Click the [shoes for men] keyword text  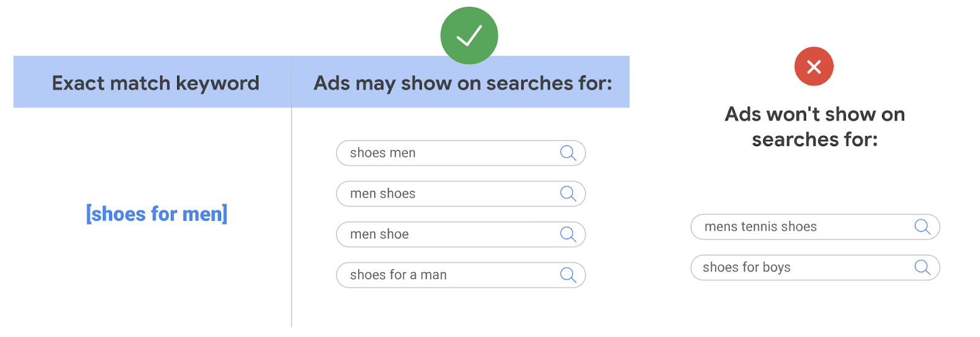[157, 214]
